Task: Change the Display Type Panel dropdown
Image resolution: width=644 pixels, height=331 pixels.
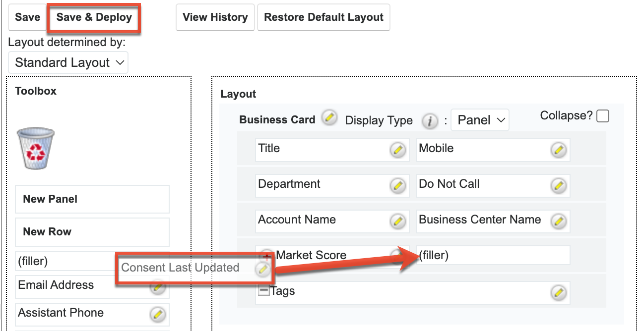Action: [479, 120]
